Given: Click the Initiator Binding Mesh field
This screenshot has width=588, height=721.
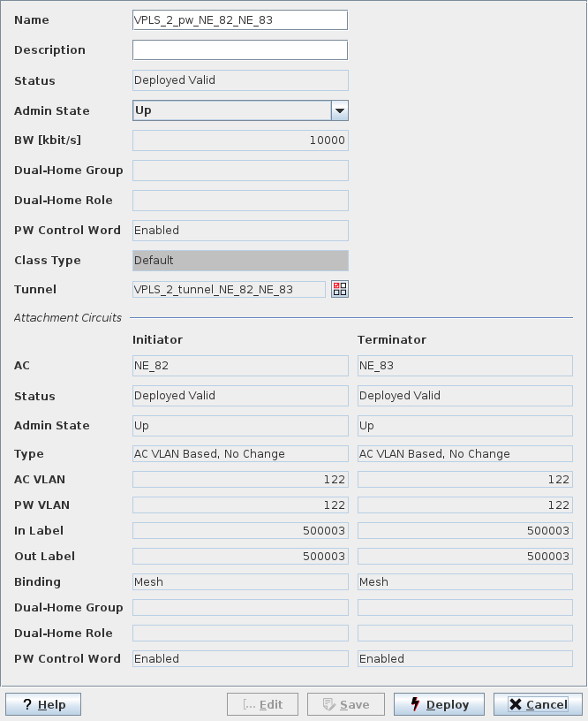Looking at the screenshot, I should 239,581.
